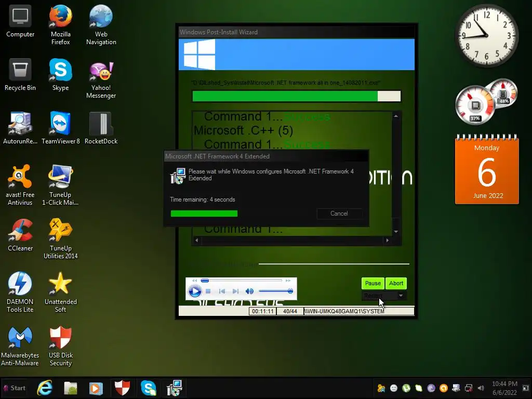The width and height of the screenshot is (532, 399).
Task: Open the Web Navigation desktop shortcut
Action: pyautogui.click(x=101, y=25)
